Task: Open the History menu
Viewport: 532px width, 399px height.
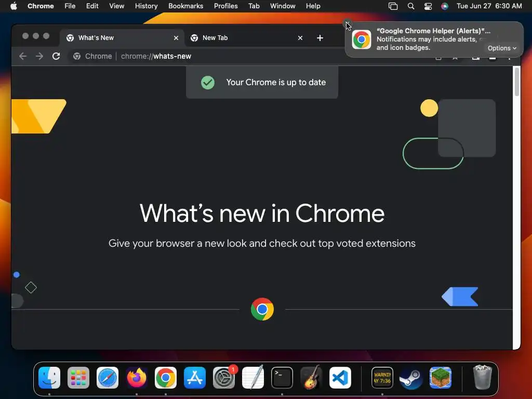Action: pyautogui.click(x=146, y=6)
